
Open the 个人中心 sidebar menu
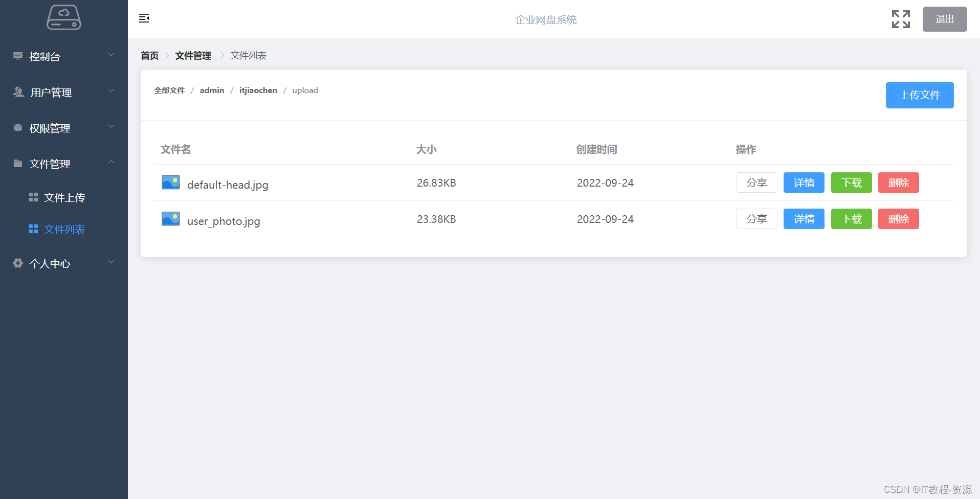pos(64,263)
